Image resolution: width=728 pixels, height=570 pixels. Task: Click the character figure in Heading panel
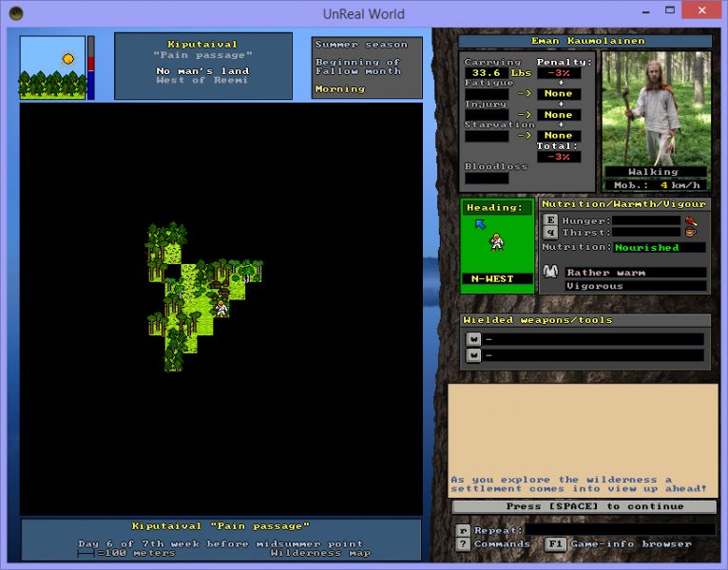497,242
